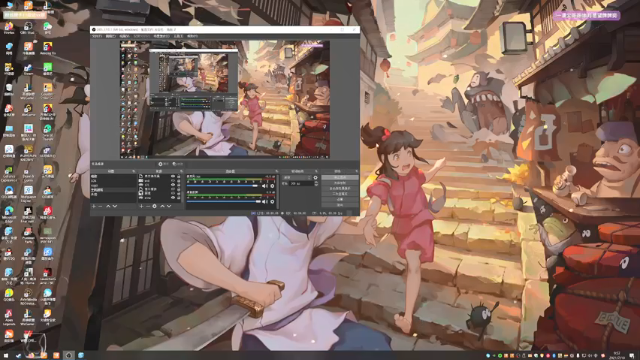The width and height of the screenshot is (640, 360).
Task: Open Recycle Bin desktop icon
Action: 9,89
